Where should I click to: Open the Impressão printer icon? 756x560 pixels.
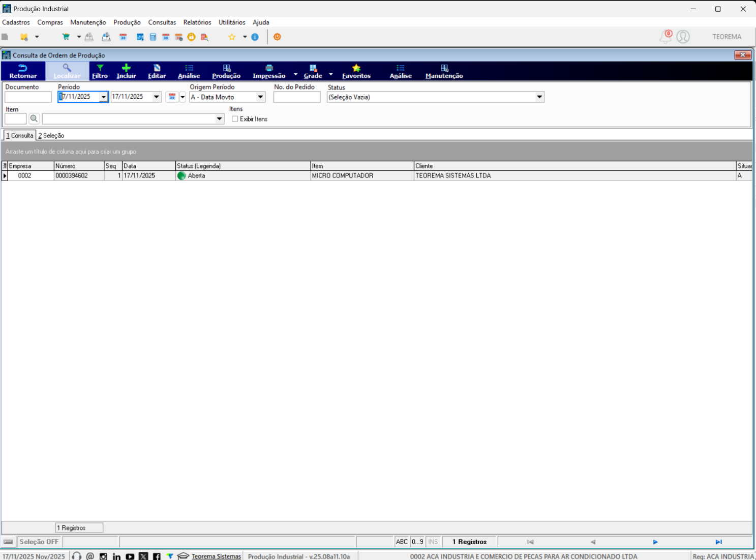[x=269, y=68]
